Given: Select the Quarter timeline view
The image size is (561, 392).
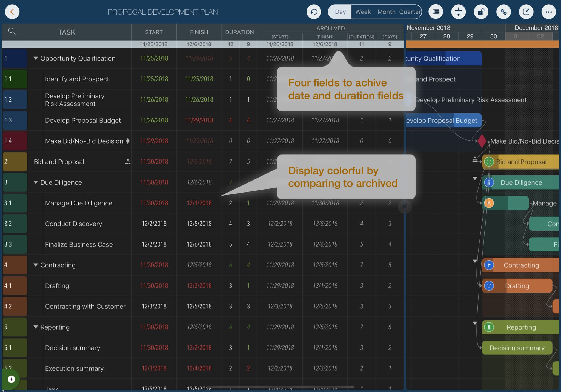Looking at the screenshot, I should [x=410, y=12].
